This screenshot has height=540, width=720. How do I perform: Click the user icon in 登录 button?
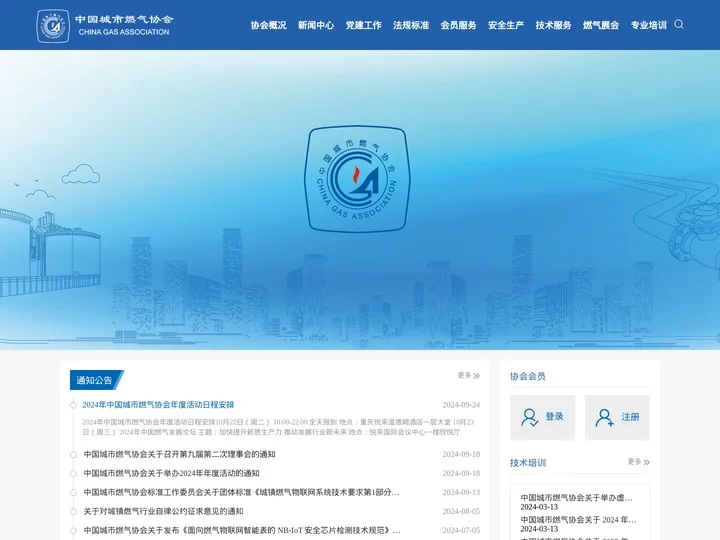coord(529,417)
